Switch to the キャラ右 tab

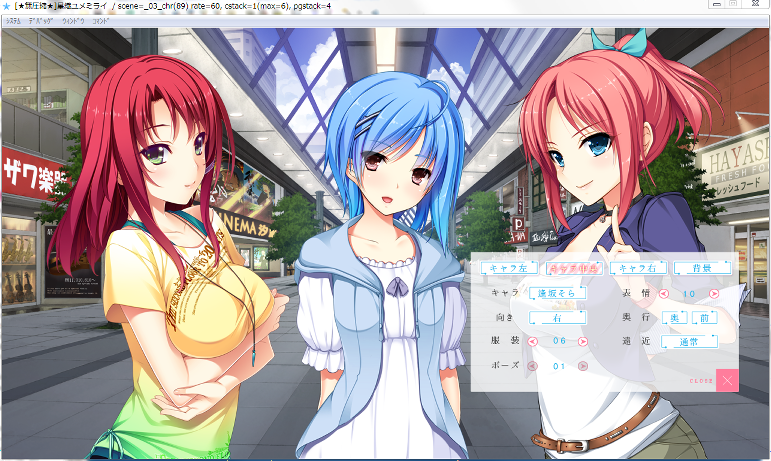(636, 268)
